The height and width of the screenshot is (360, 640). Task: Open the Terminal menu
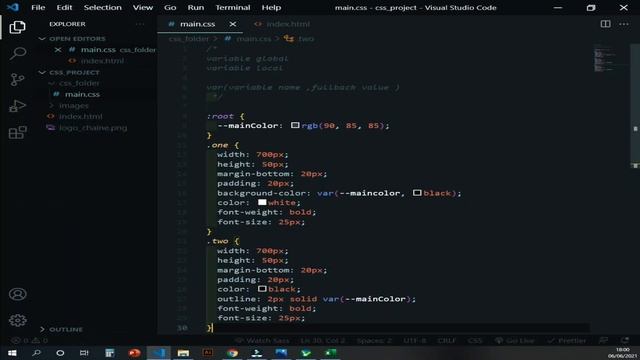tap(233, 8)
